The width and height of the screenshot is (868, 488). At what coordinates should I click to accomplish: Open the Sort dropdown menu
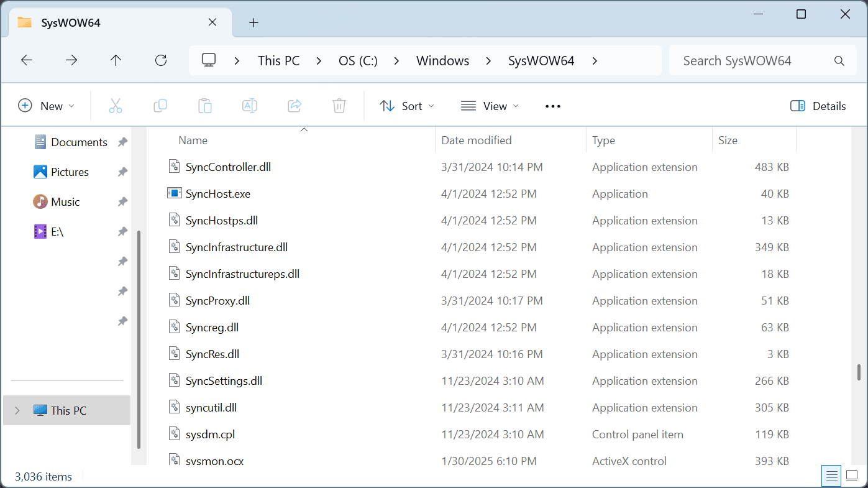pos(408,106)
